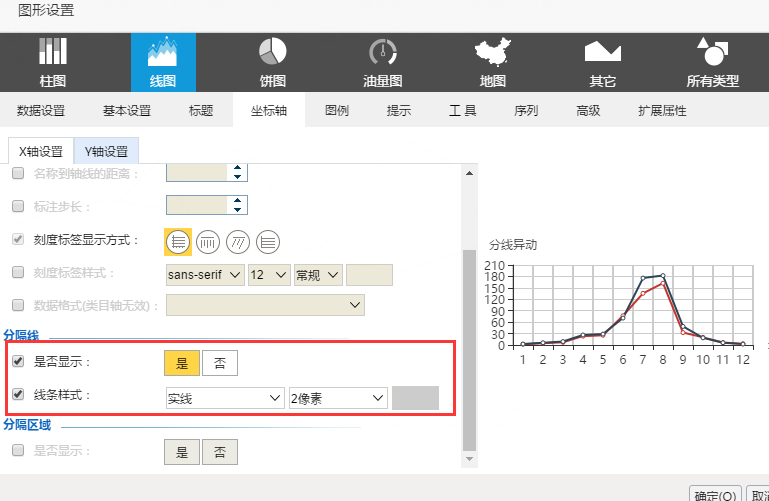Open the 其它 chart types
Viewport: 769px width, 501px height.
[x=603, y=63]
